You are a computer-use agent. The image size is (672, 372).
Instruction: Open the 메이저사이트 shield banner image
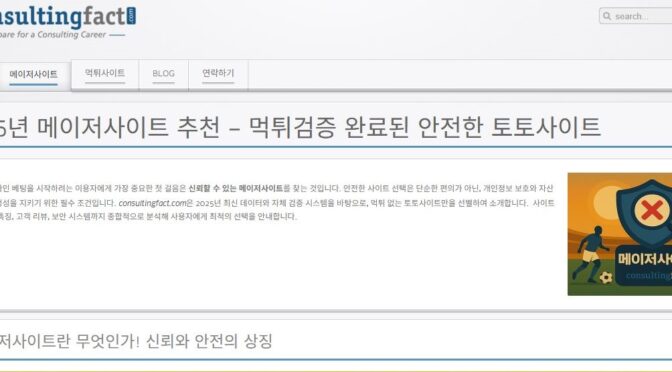(620, 234)
